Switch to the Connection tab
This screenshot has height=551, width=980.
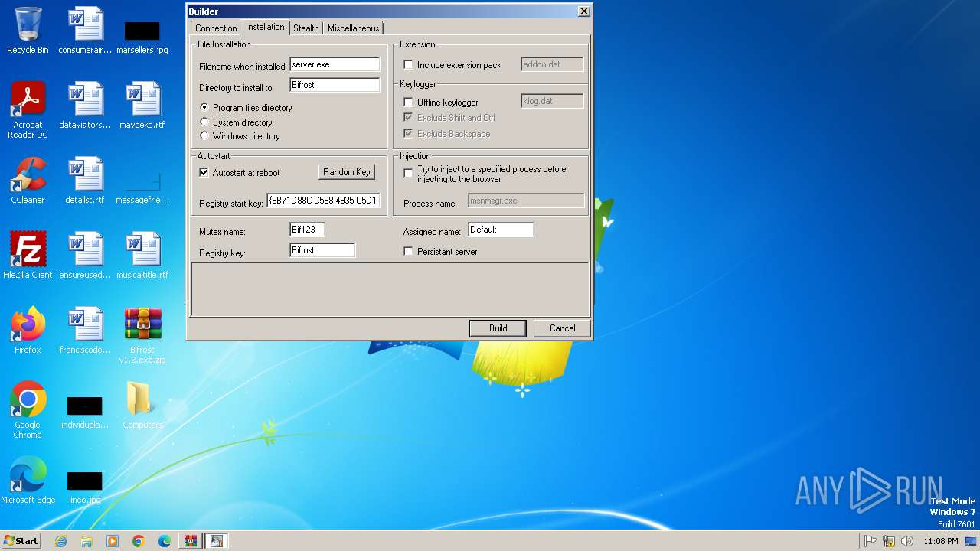(x=216, y=28)
